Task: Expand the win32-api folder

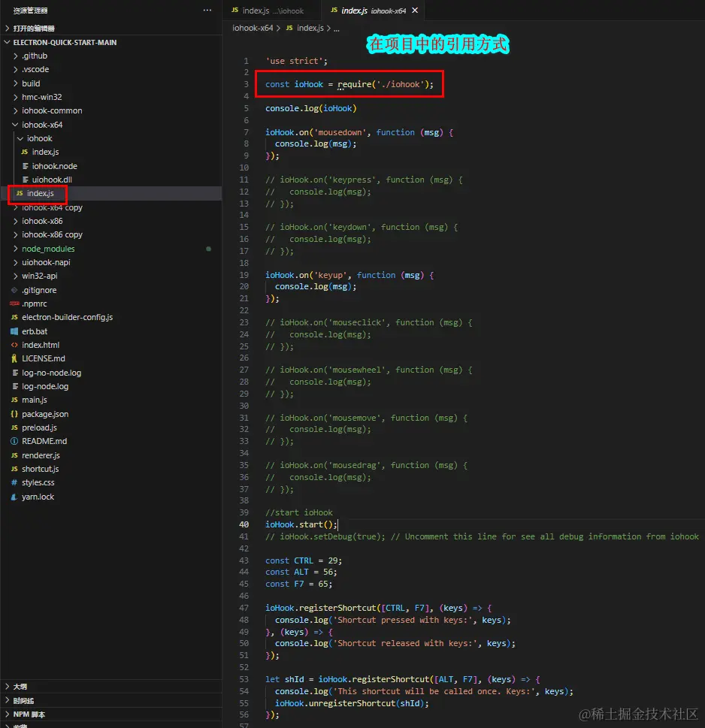Action: (111, 276)
